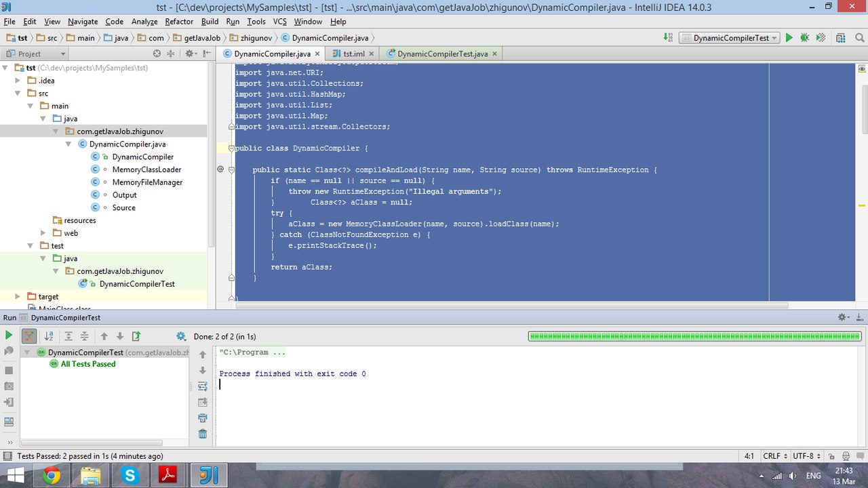Switch to the tst.iml editor tab
868x488 pixels.
(354, 54)
